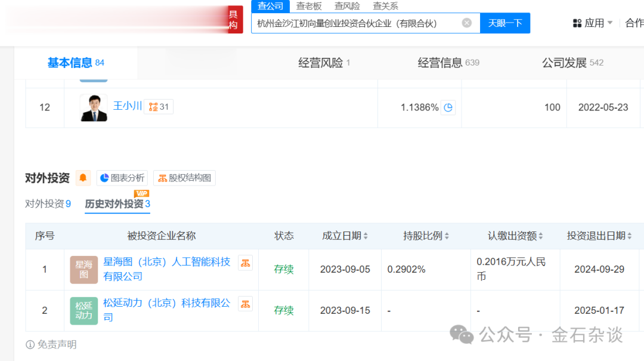Switch to the 查风险 search tab

click(347, 6)
